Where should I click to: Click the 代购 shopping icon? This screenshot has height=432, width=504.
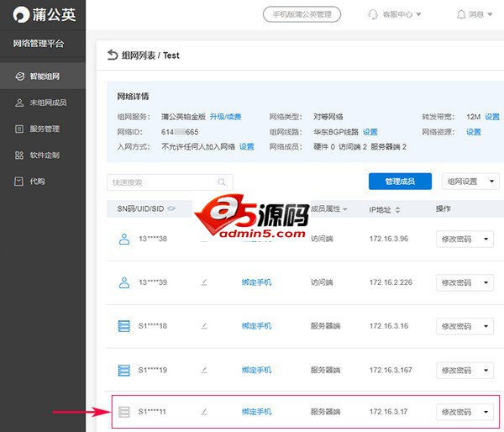pyautogui.click(x=19, y=182)
